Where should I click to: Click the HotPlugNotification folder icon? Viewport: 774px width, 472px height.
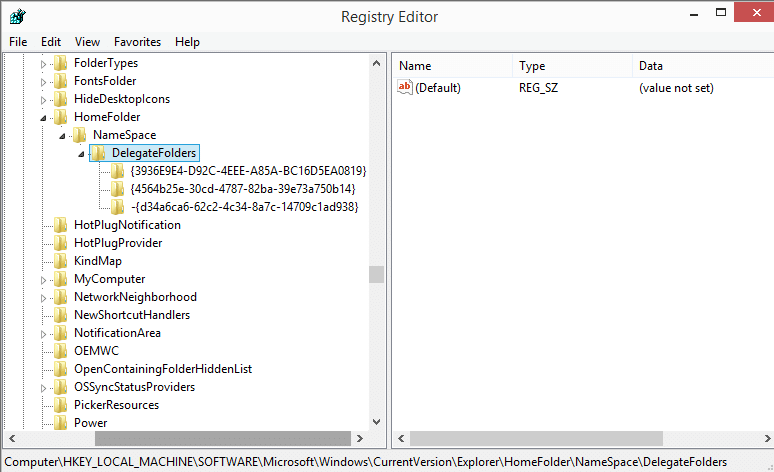click(x=61, y=225)
